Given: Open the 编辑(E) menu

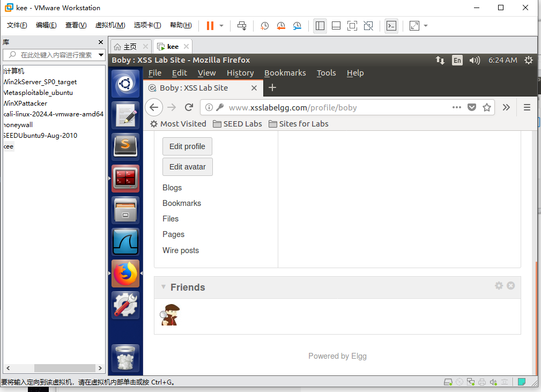Looking at the screenshot, I should [46, 25].
